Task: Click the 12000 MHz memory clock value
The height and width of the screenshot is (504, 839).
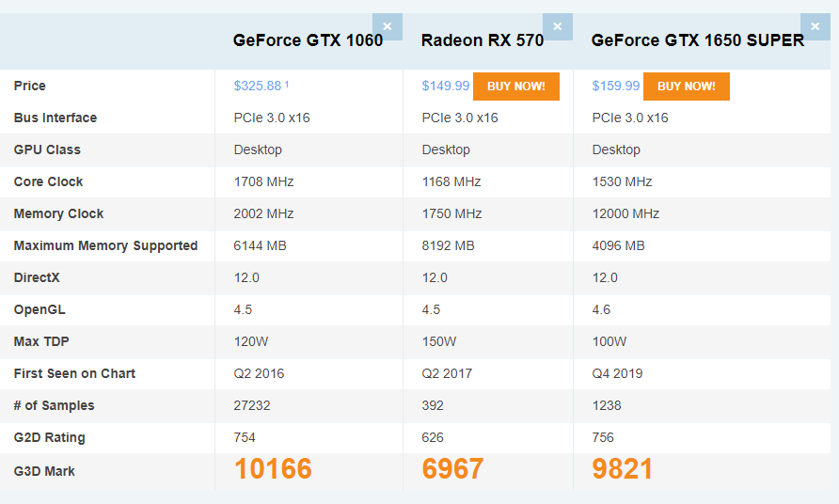Action: pos(625,213)
